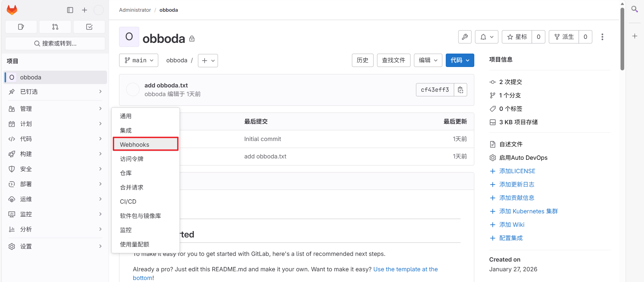Open Usage Quotas (使用量配额) settings
Image resolution: width=644 pixels, height=282 pixels.
(146, 244)
